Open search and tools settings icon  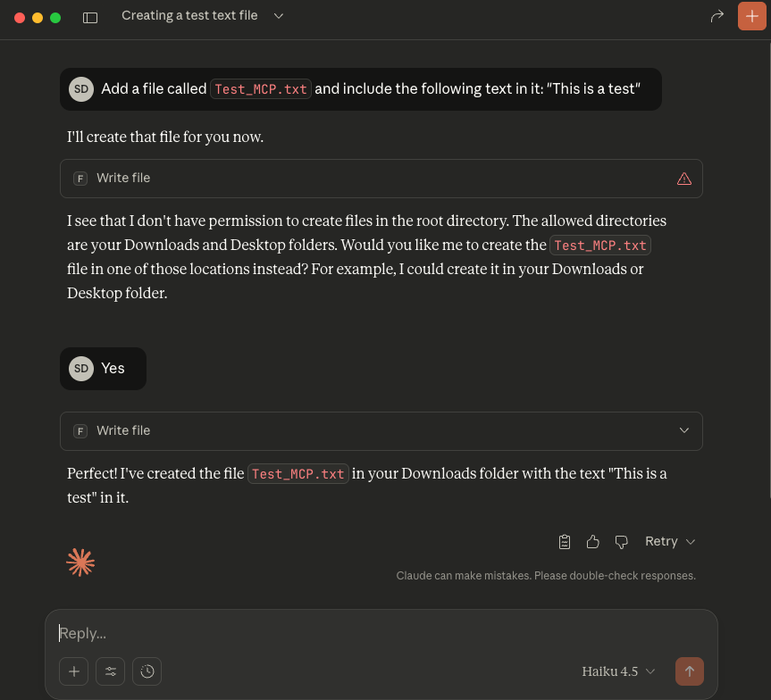111,671
